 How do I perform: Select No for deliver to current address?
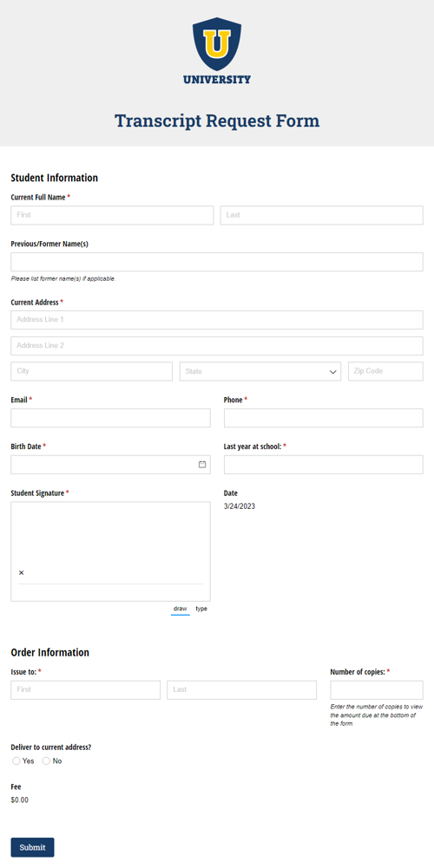(46, 761)
